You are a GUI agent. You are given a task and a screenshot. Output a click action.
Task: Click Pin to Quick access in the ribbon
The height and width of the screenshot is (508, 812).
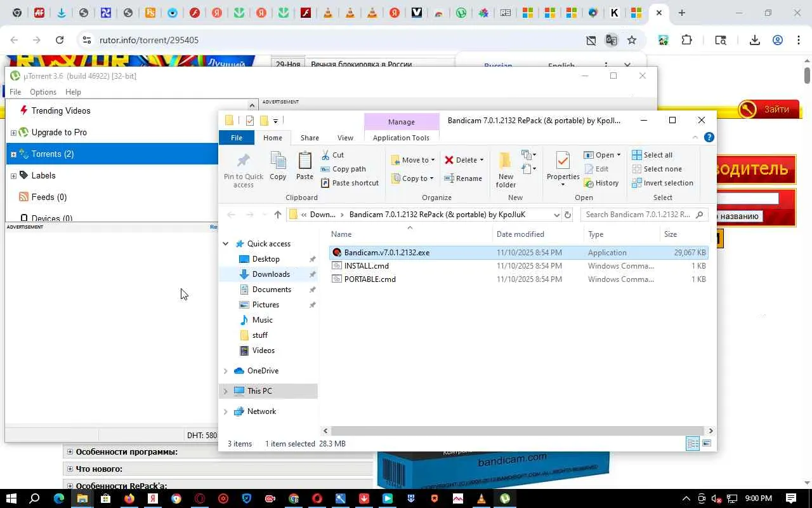pyautogui.click(x=243, y=170)
